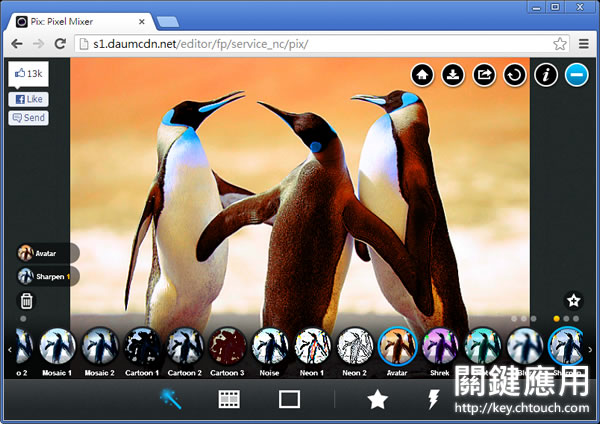Select the lightning bolt tool
600x424 pixels.
pyautogui.click(x=435, y=399)
